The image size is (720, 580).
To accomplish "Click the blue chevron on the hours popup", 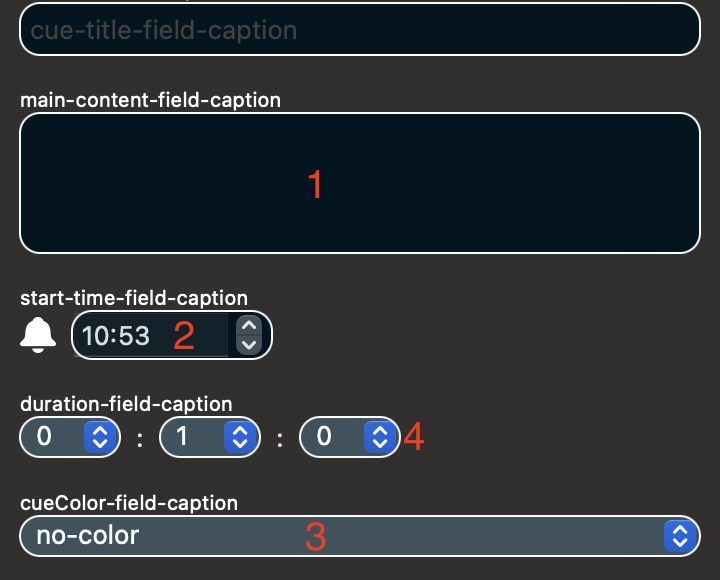I will [100, 437].
